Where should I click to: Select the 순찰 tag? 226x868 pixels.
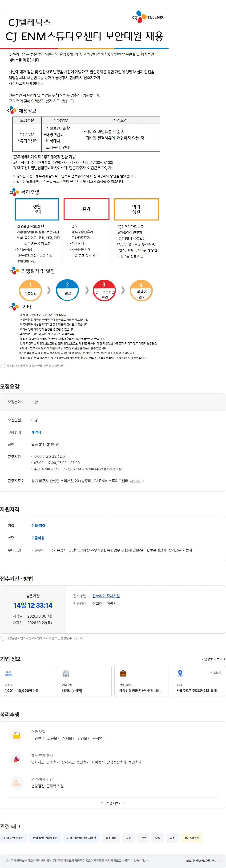coord(158,838)
